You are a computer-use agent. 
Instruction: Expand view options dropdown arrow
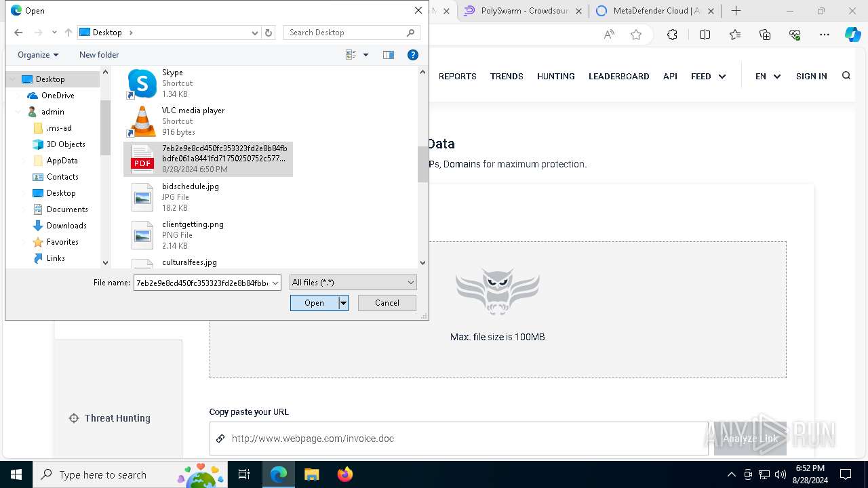tap(366, 55)
